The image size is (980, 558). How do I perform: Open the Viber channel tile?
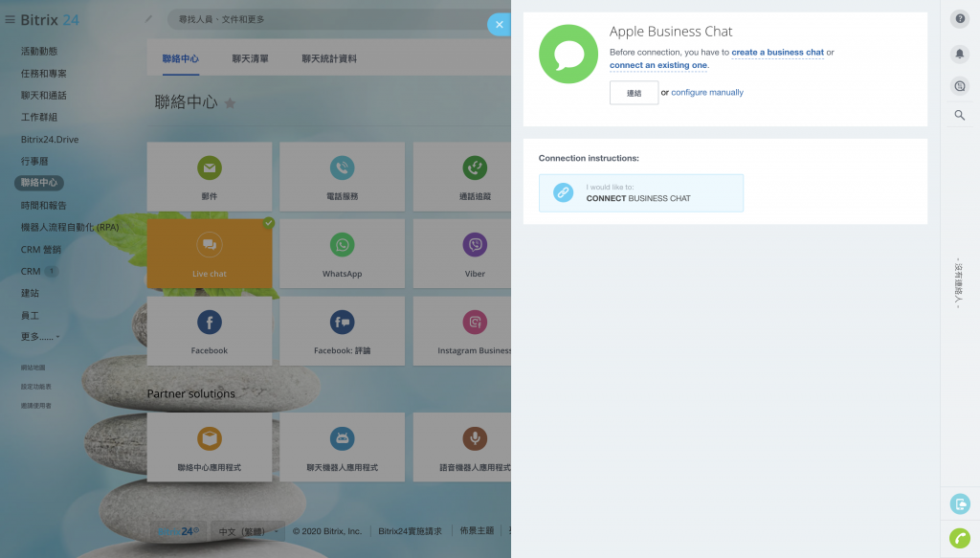(475, 254)
